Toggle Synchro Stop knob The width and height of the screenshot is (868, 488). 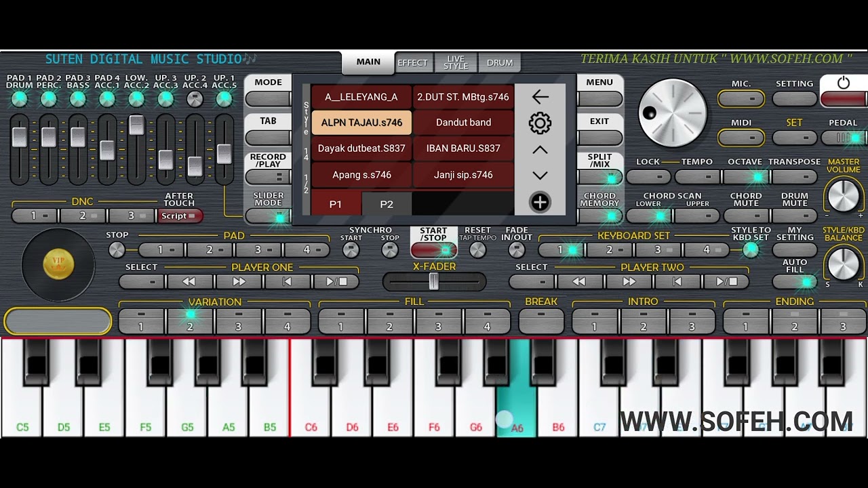(390, 250)
